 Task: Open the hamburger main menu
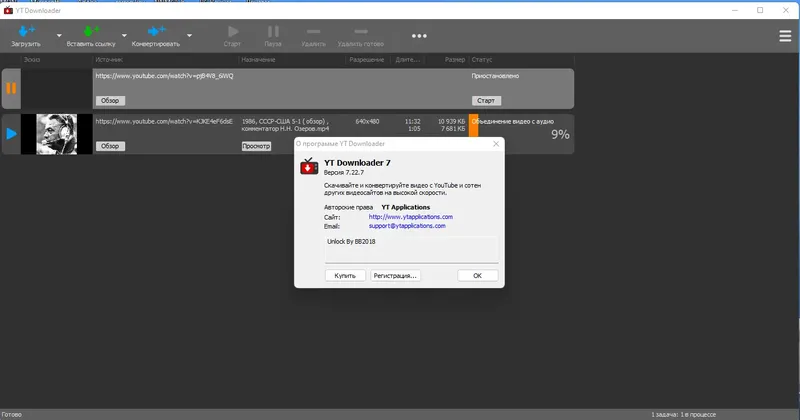tap(785, 36)
